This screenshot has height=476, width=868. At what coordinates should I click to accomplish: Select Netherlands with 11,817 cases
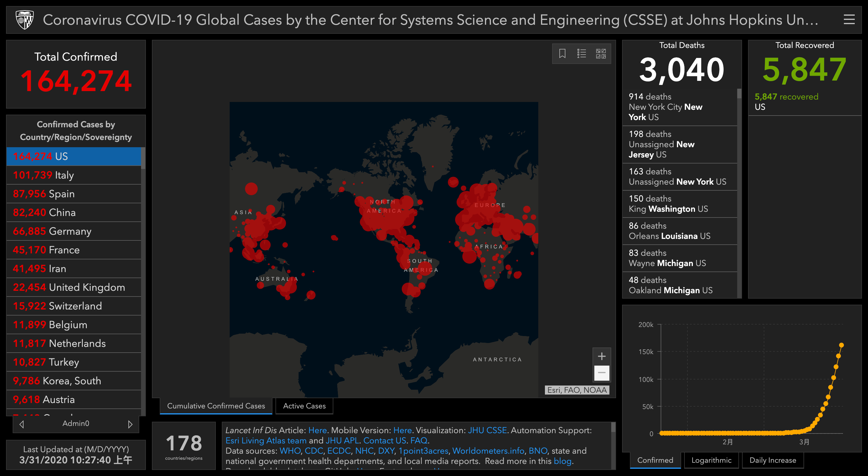coord(74,343)
